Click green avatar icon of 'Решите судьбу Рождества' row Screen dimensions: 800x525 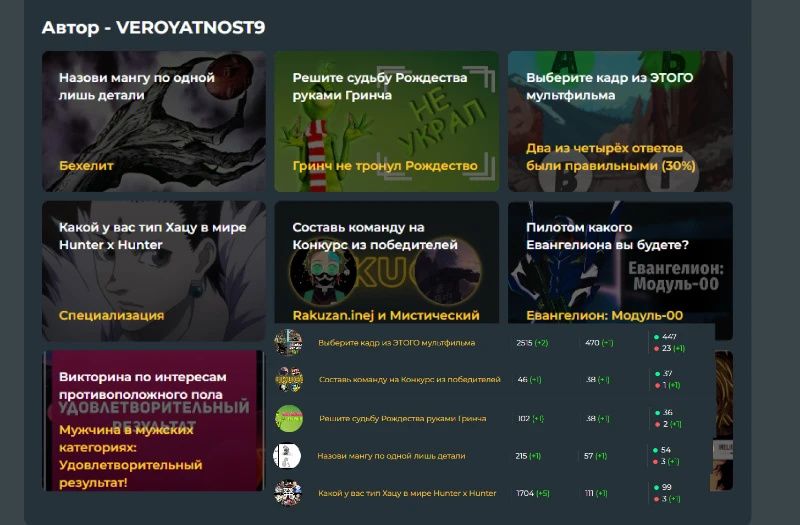pyautogui.click(x=289, y=418)
